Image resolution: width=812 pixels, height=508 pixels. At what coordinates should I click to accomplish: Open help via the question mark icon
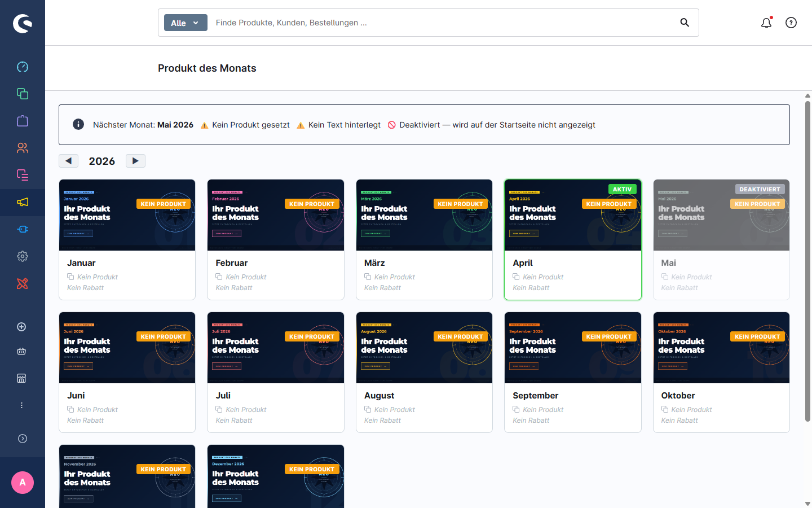point(791,23)
